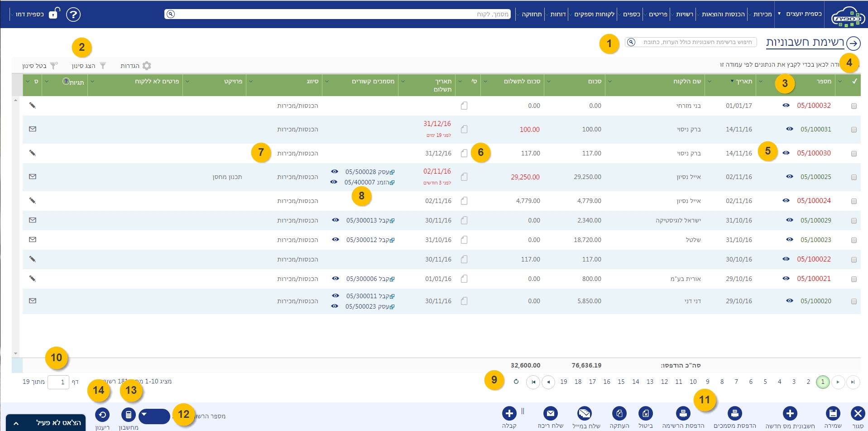Image resolution: width=868 pixels, height=431 pixels.
Task: Click the copy (העתקה) icon
Action: (619, 413)
